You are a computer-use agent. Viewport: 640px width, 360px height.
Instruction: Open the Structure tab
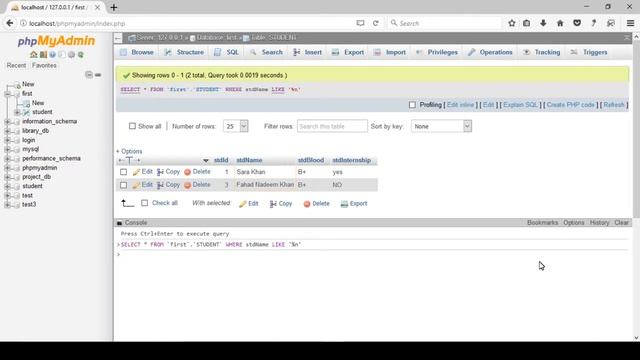[184, 52]
